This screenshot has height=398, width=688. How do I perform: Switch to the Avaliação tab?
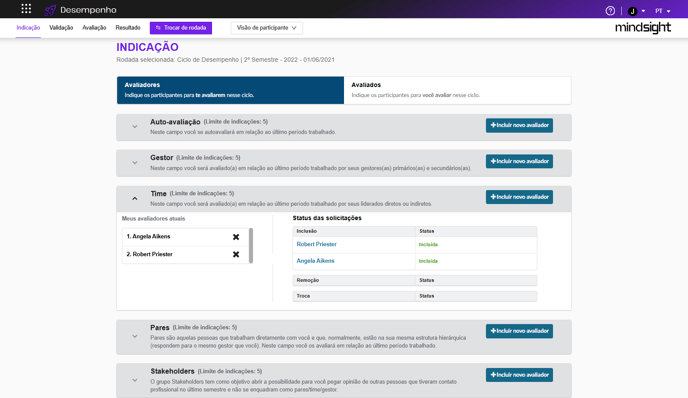point(94,28)
